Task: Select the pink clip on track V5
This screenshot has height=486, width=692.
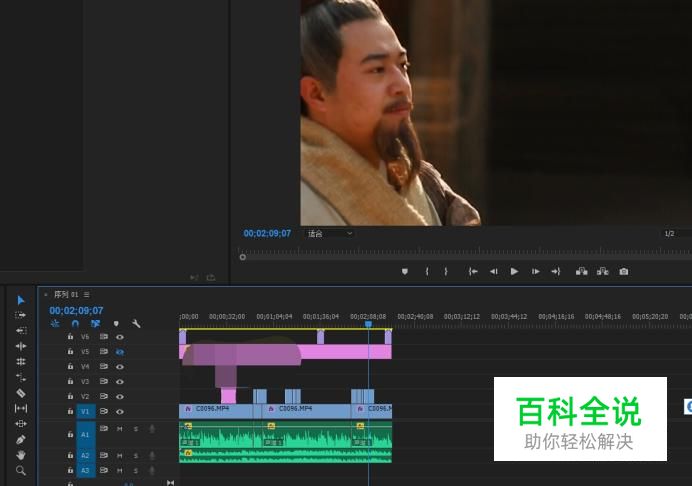Action: (285, 352)
